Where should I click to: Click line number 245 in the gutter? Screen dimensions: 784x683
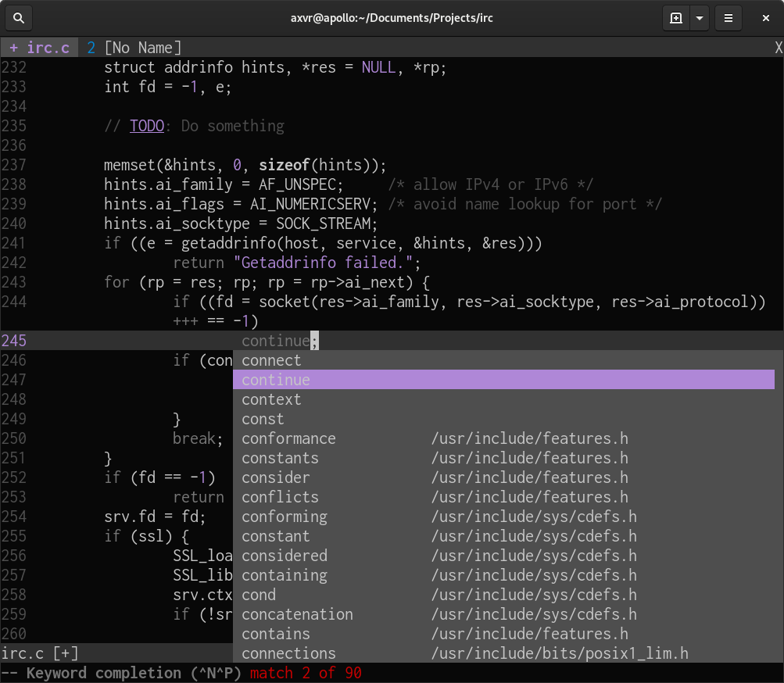pyautogui.click(x=13, y=341)
